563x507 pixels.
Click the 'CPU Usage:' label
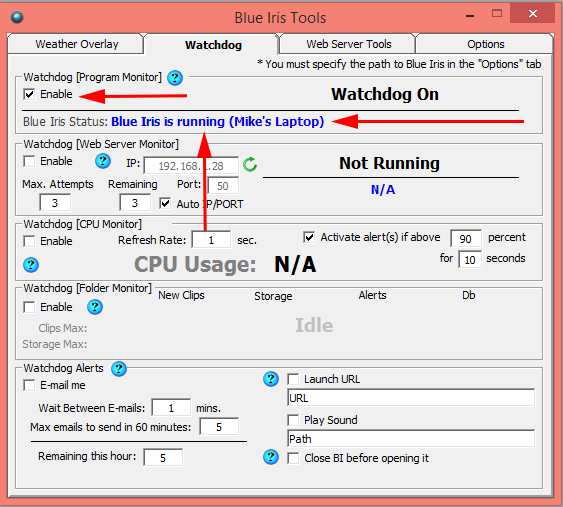(195, 265)
